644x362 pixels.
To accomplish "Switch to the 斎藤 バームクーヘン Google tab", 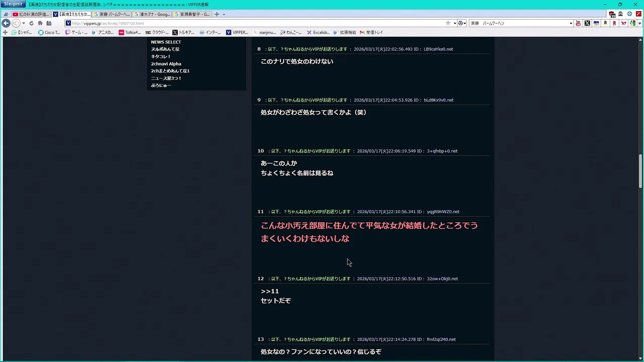I will tap(112, 14).
